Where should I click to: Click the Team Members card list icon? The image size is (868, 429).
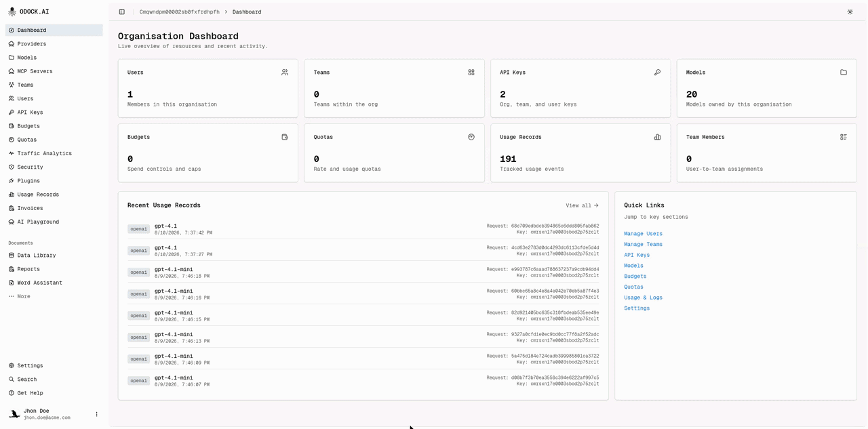point(844,137)
